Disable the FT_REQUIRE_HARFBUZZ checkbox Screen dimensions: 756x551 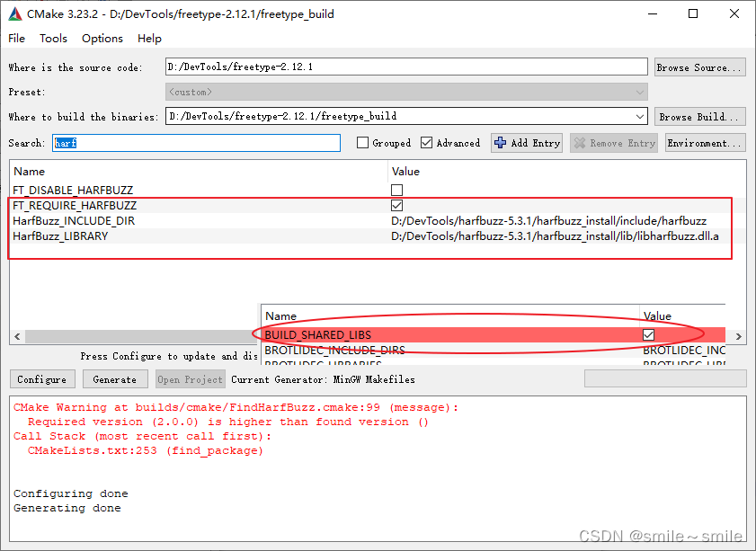tap(396, 205)
